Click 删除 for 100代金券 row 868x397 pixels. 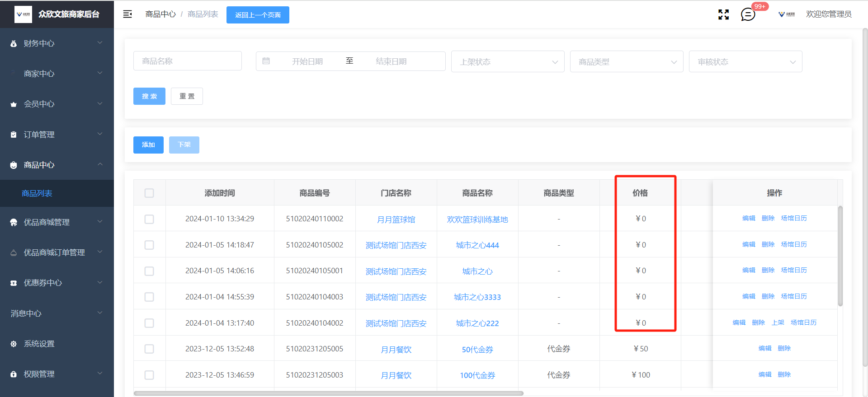784,374
